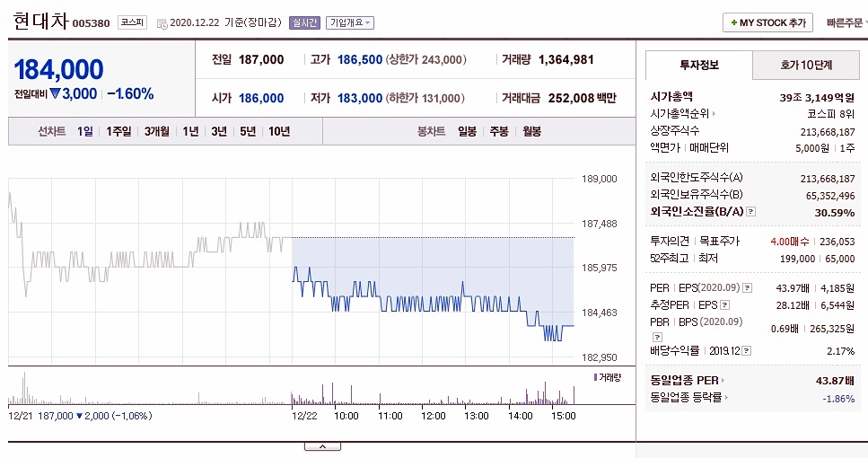
Task: Click the 거래량 value 1,364,981
Action: (566, 60)
